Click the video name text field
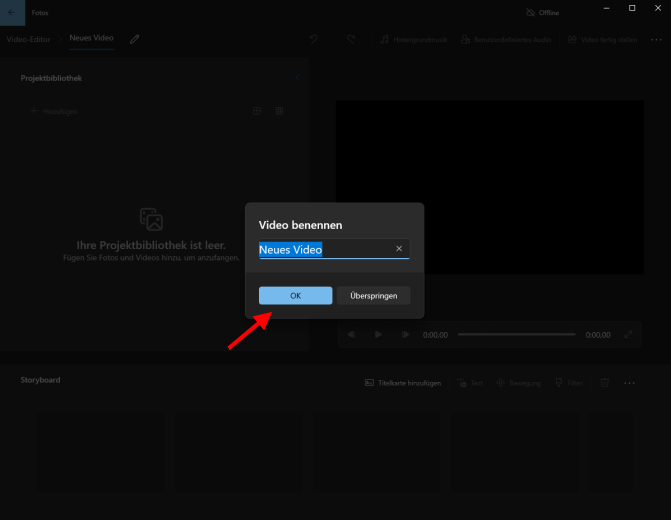The width and height of the screenshot is (671, 520). pos(324,249)
